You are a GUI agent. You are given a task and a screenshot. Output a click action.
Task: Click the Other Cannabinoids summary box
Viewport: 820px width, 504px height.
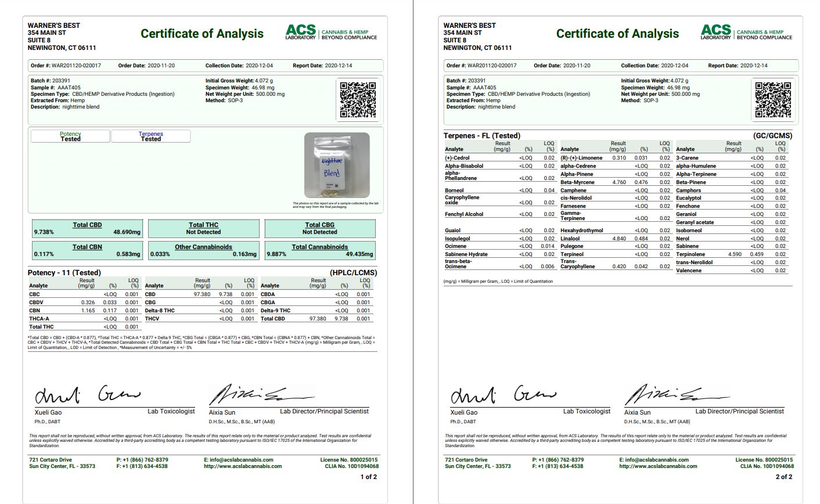[204, 250]
